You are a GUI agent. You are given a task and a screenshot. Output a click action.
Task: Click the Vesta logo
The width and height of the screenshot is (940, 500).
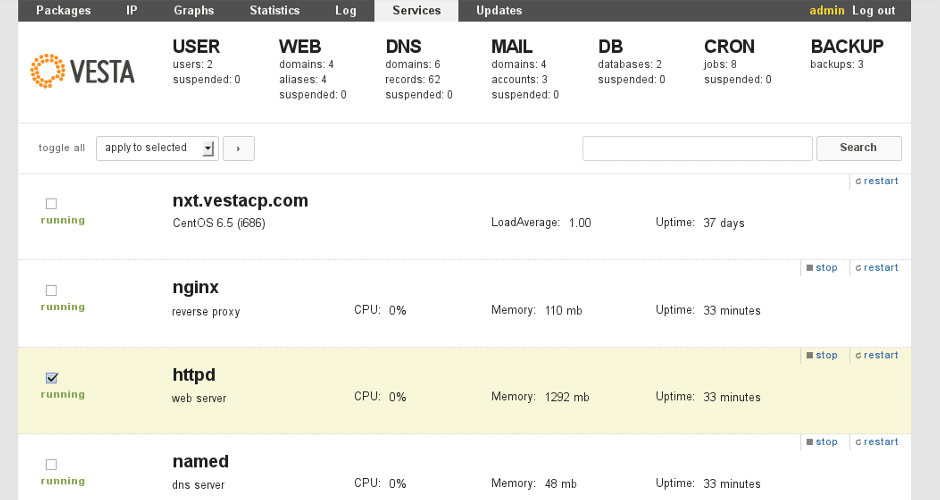(82, 71)
